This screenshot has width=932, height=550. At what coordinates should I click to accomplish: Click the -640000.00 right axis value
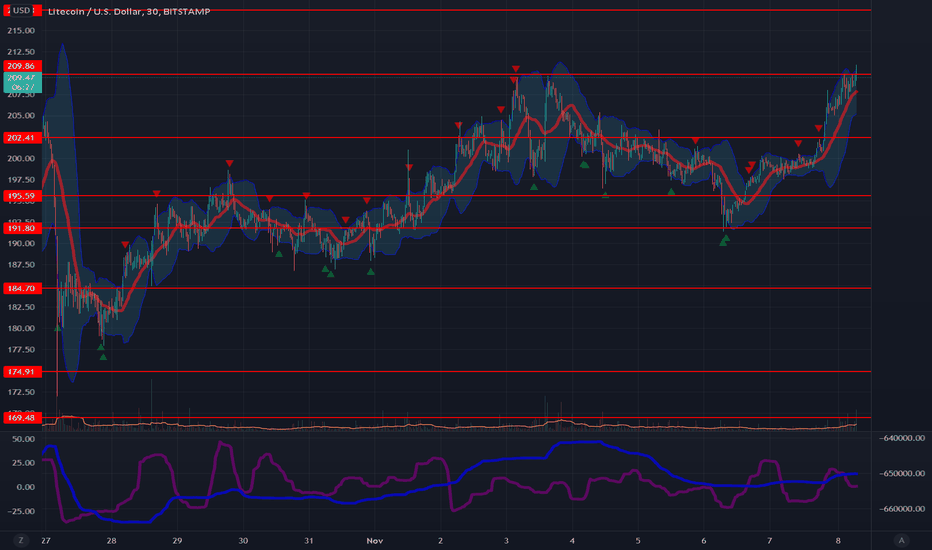(x=902, y=438)
